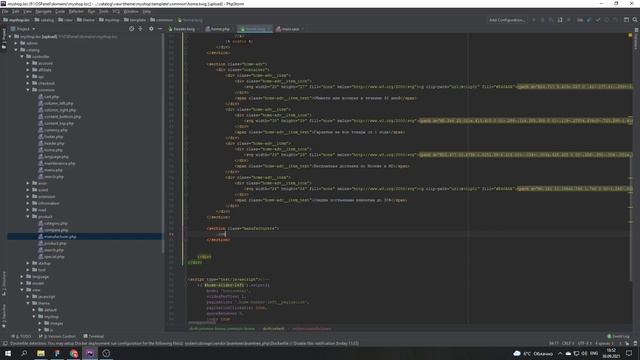Open Windows notification center icon
The image size is (640, 360).
pos(629,353)
